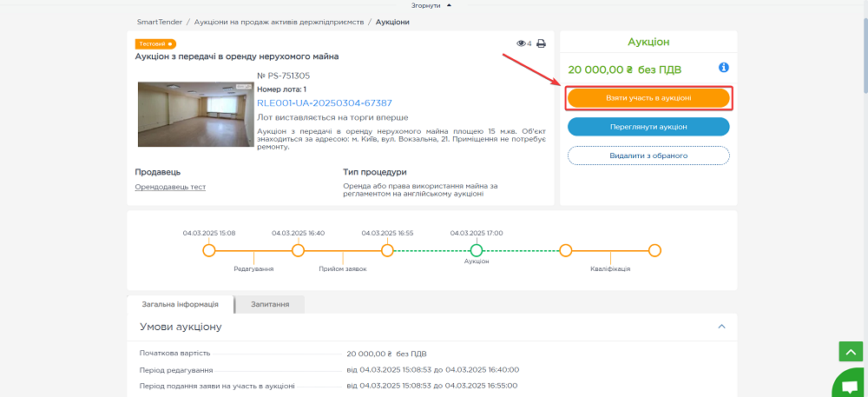Switch to the Запитання tab
The height and width of the screenshot is (397, 868).
tap(270, 305)
